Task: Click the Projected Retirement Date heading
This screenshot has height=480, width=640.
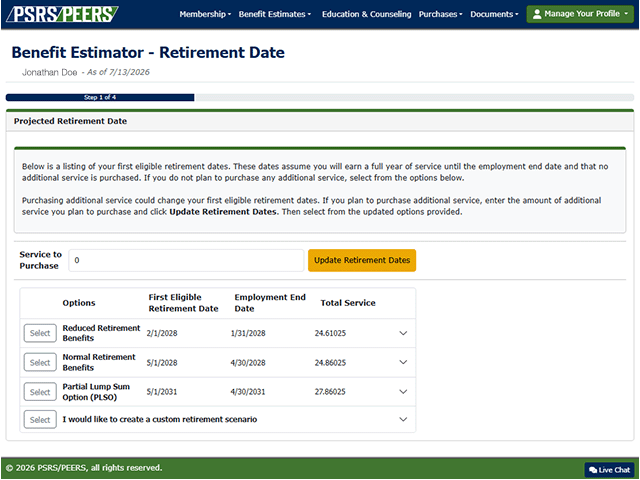Action: 70,121
